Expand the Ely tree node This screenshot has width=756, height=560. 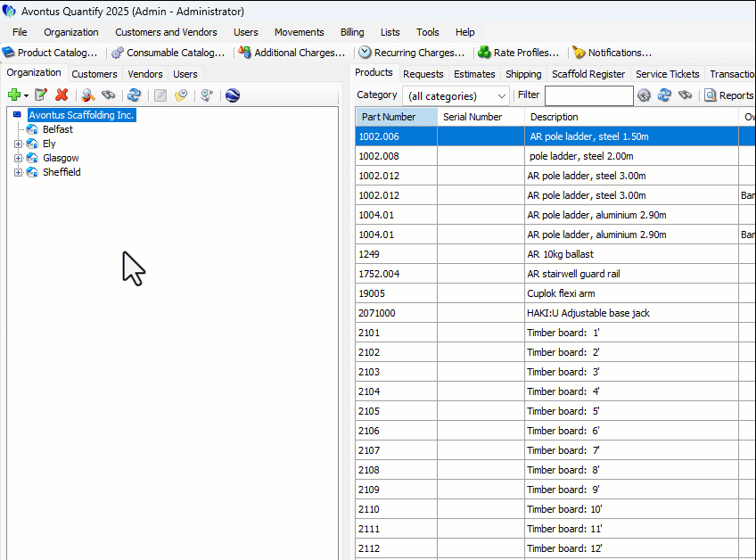18,144
